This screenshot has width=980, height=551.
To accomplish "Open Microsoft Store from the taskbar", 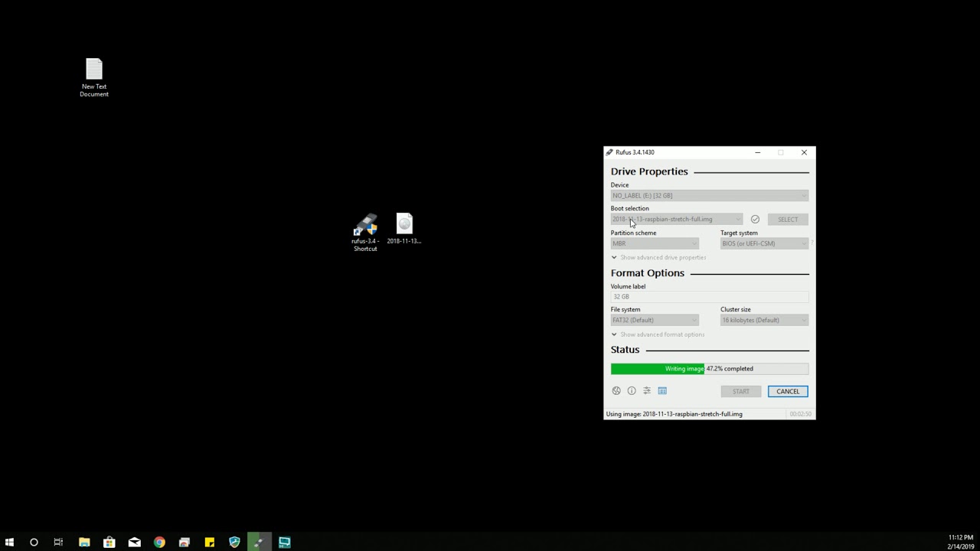I will pyautogui.click(x=109, y=542).
